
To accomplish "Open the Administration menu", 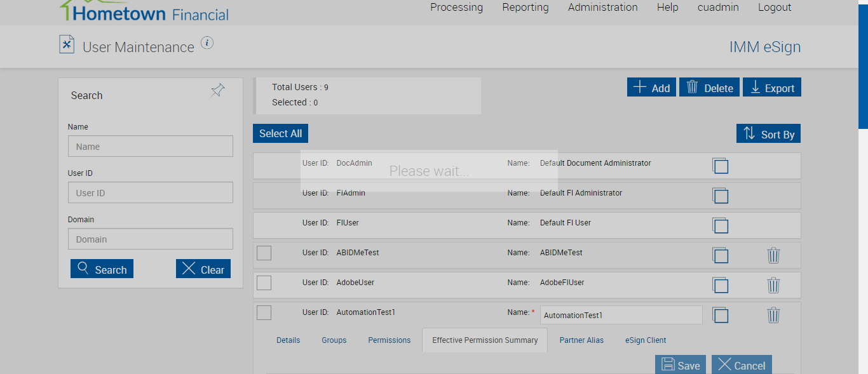I will tap(602, 8).
